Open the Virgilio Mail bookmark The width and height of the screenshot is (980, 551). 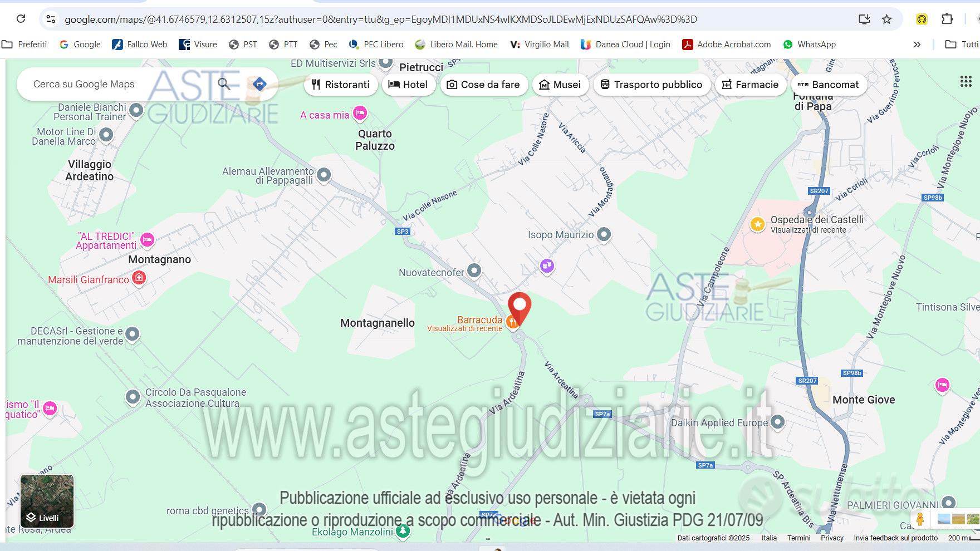(x=540, y=45)
